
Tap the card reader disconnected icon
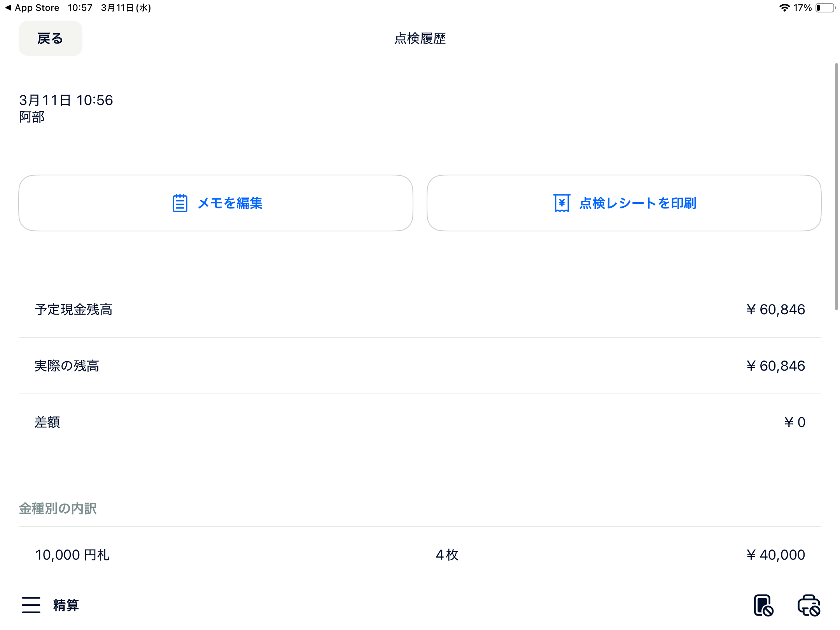point(763,605)
